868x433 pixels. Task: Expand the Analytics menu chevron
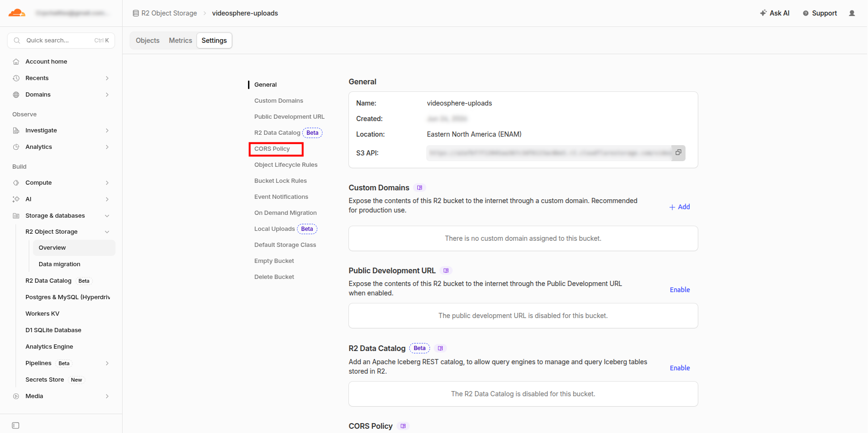coord(107,147)
